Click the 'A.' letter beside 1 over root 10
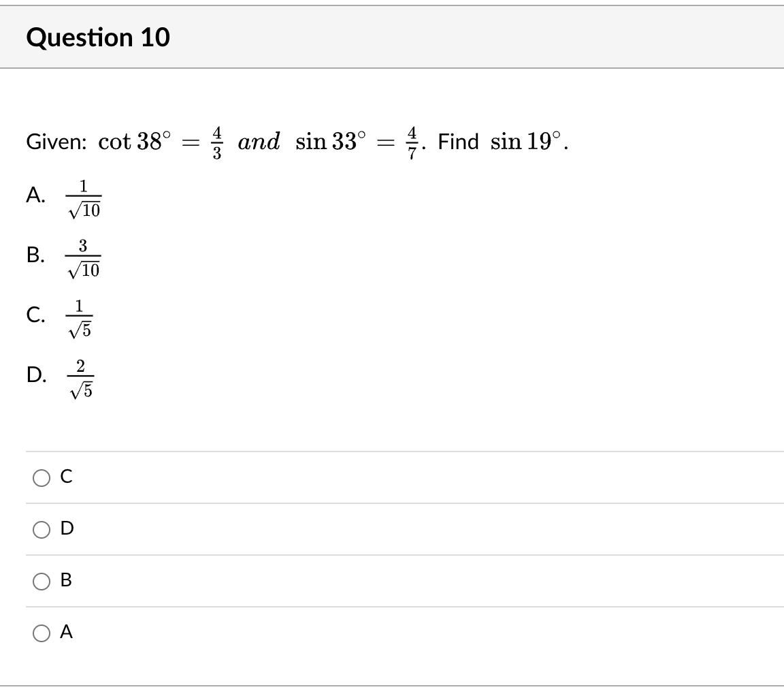This screenshot has height=696, width=784. pos(36,196)
